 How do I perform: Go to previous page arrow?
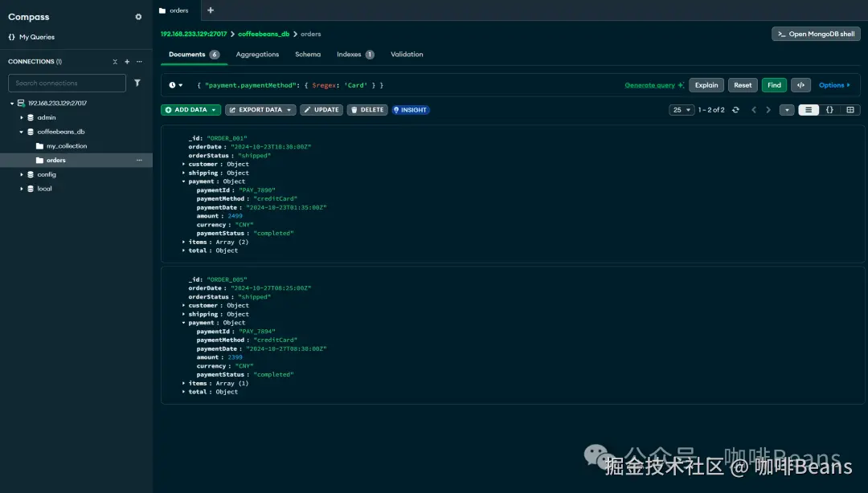[754, 110]
